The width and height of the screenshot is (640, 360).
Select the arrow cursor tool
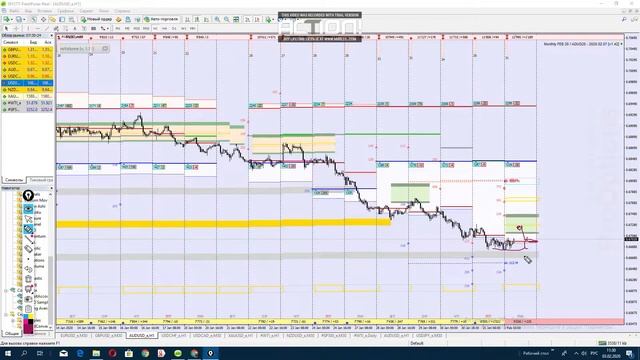coord(7,28)
